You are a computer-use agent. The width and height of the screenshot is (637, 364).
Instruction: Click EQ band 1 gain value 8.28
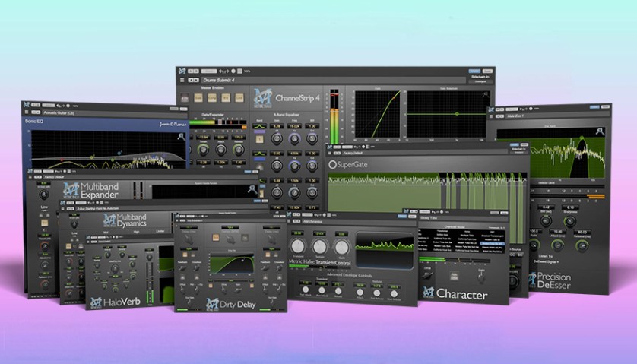click(276, 126)
